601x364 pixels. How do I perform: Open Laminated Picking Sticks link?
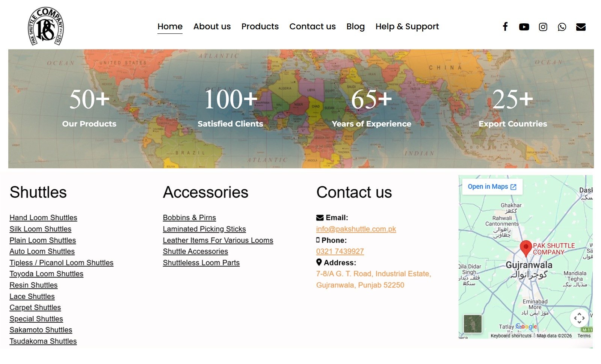click(x=204, y=229)
